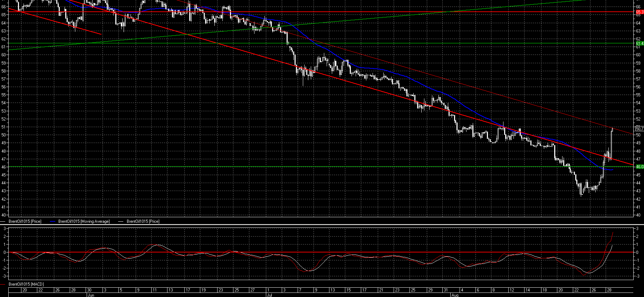Click the divider between price and MACD panes
644x297 pixels.
coord(321,225)
